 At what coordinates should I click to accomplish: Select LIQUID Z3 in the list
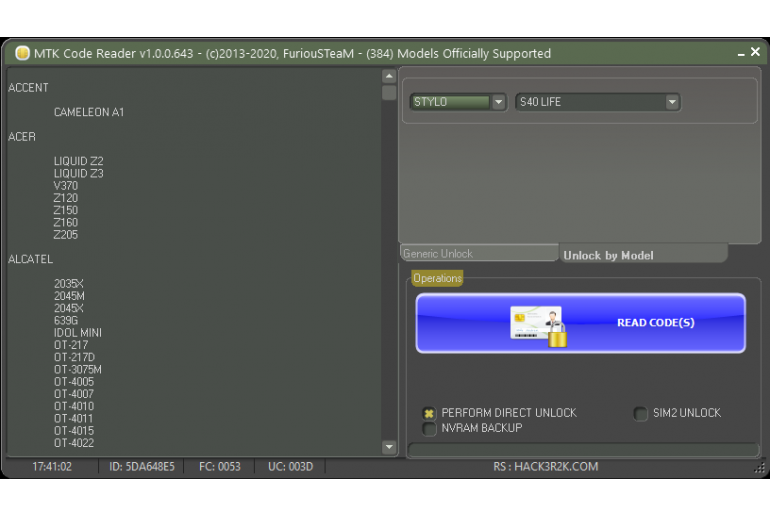79,173
